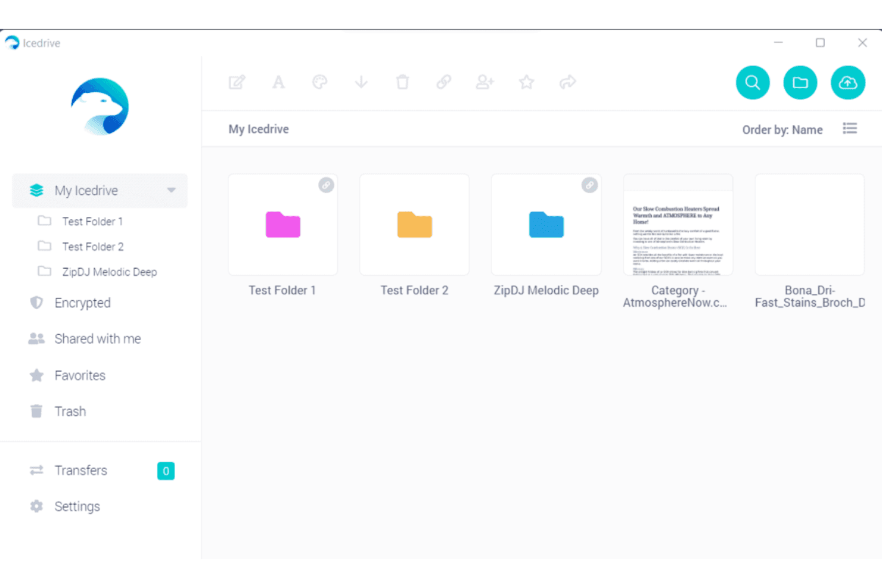Open the color palette icon
882x588 pixels.
320,82
